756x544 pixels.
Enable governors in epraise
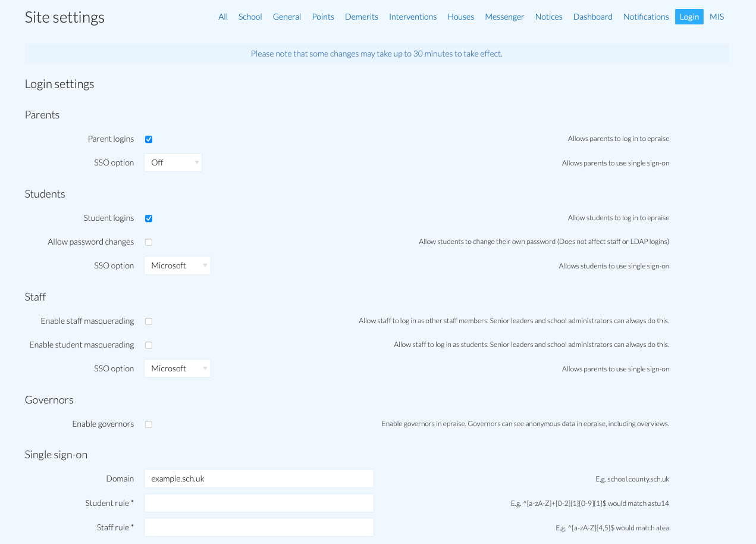148,424
